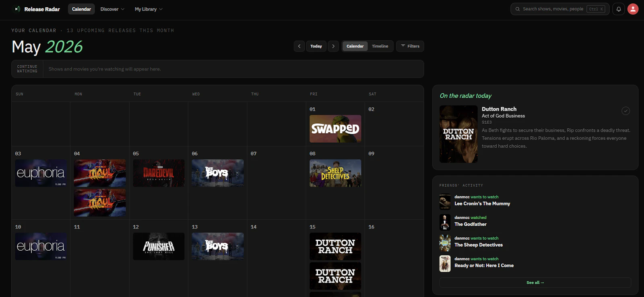Click episode title Act of God Business

tap(503, 116)
